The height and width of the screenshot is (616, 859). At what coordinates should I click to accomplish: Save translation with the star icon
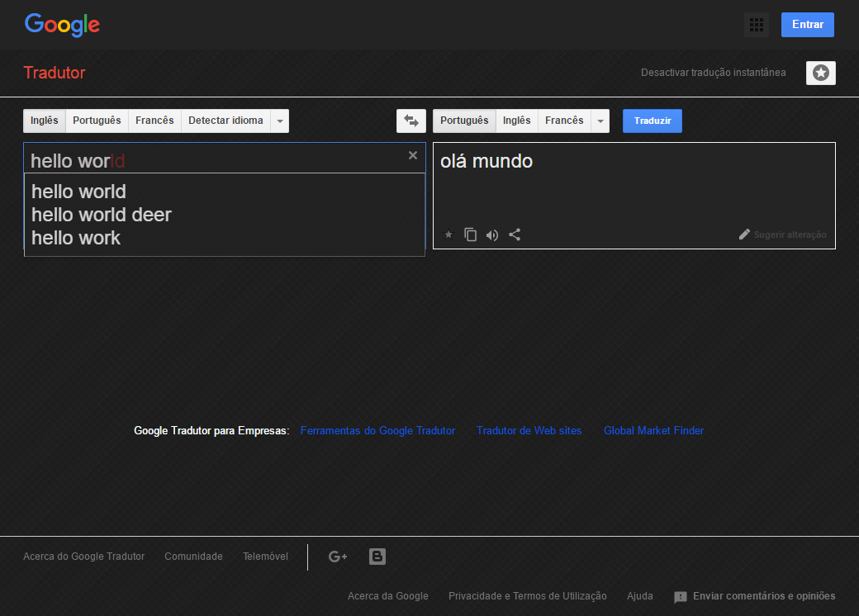pos(448,235)
